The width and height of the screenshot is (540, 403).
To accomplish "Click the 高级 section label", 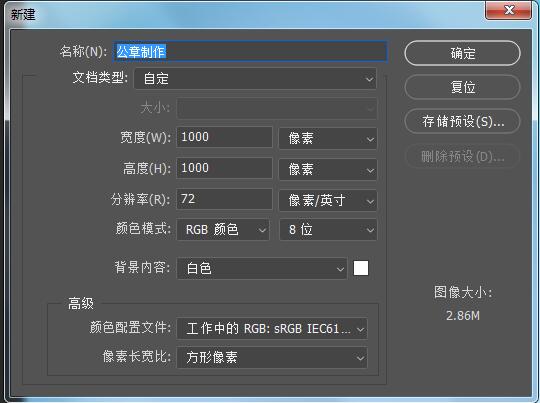I will click(x=81, y=303).
